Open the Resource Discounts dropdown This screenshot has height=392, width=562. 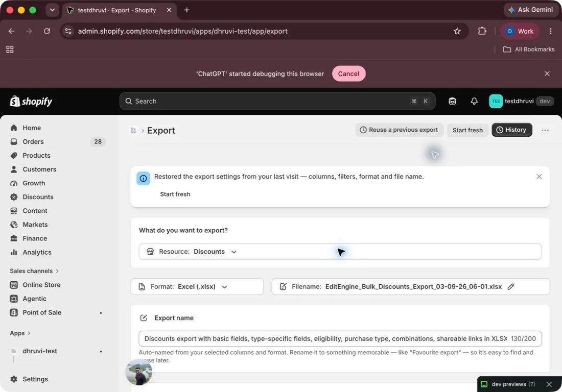tap(340, 252)
